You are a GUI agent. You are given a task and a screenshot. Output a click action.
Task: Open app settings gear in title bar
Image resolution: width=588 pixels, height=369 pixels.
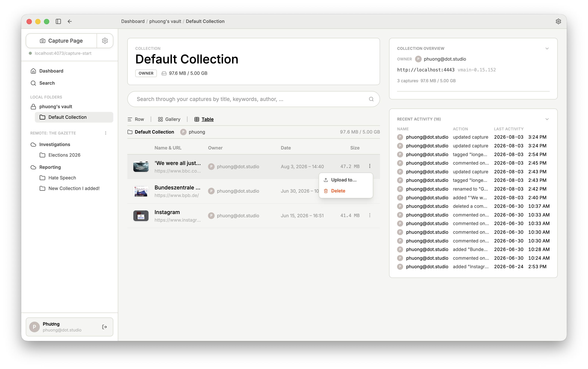(558, 21)
